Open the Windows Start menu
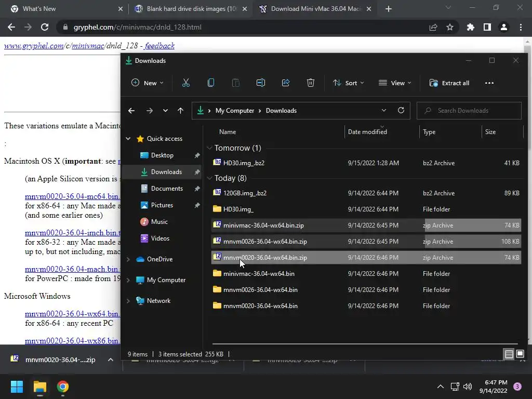Screen dimensions: 532x399 (17, 387)
